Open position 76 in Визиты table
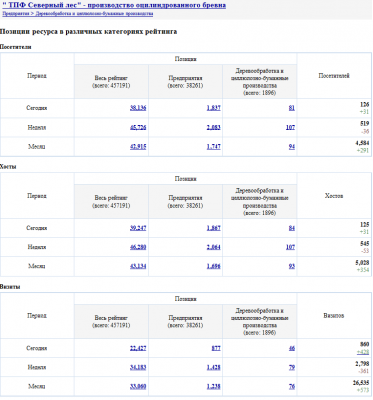Viewport: 373px width, 400px height. coord(292,387)
